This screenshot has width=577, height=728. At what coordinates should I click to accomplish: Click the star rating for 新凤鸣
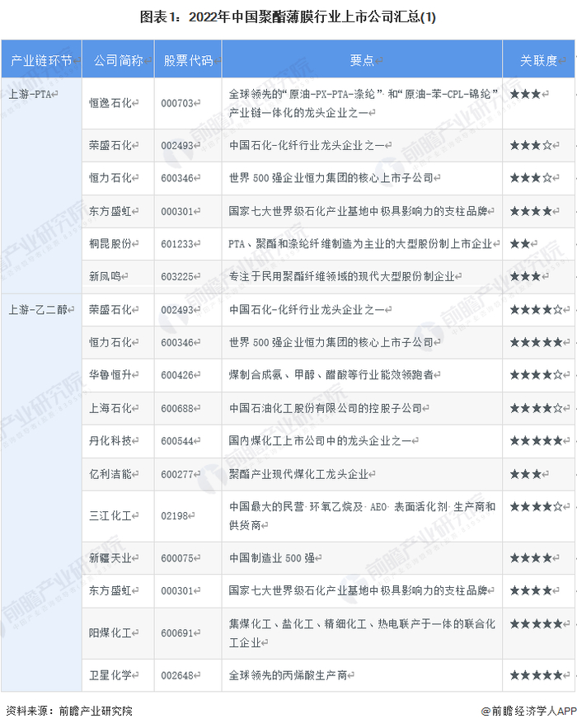(526, 276)
